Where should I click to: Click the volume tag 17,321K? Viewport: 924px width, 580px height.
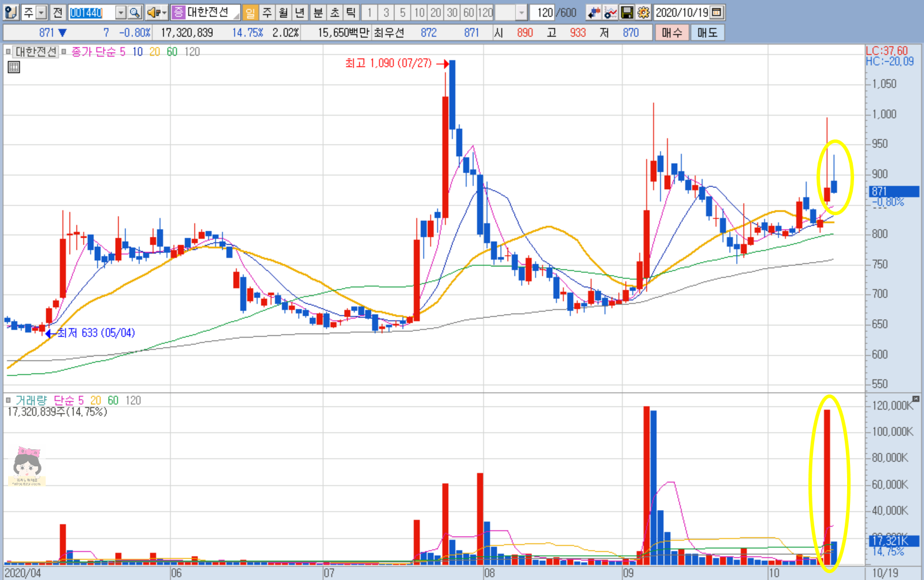point(894,541)
